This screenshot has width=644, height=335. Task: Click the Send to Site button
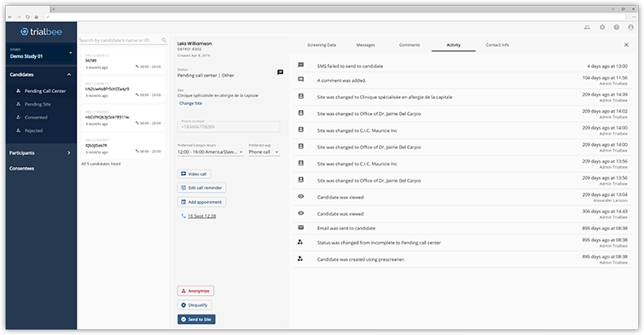pyautogui.click(x=196, y=320)
